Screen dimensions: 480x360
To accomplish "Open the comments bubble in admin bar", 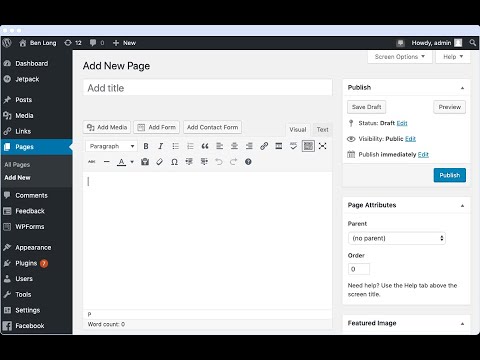I will click(x=97, y=43).
